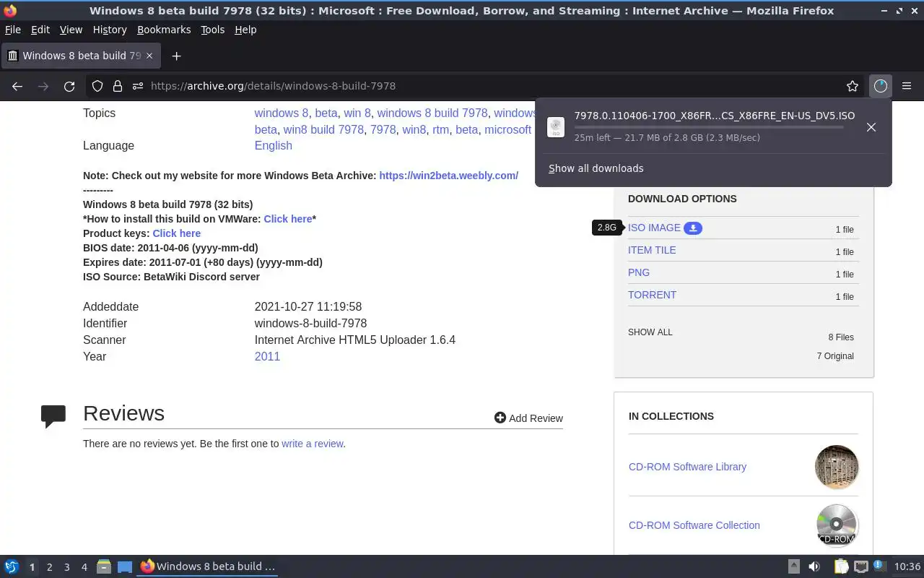Image resolution: width=924 pixels, height=578 pixels.
Task: Open VMWare install Click here link
Action: click(x=288, y=219)
